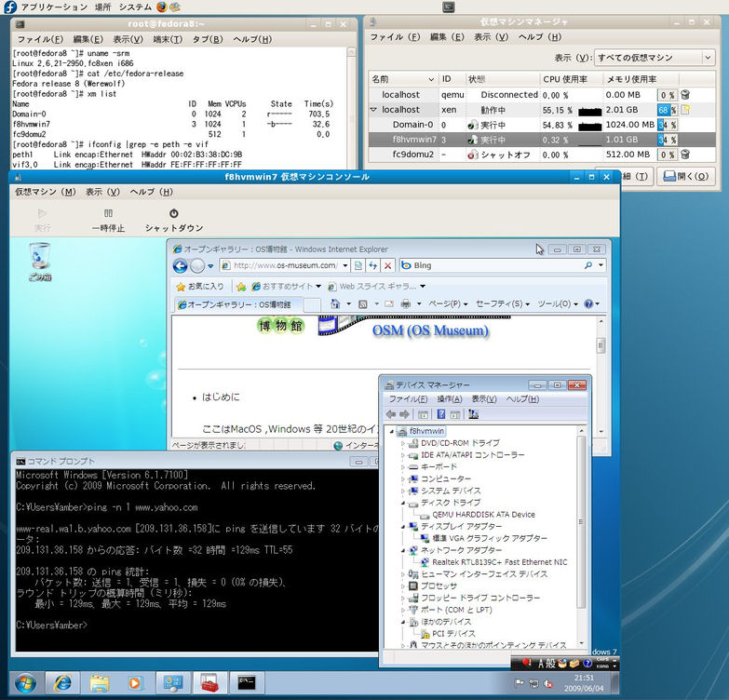The height and width of the screenshot is (700, 729).
Task: Click the Web Slice Gallery link
Action: 376,287
